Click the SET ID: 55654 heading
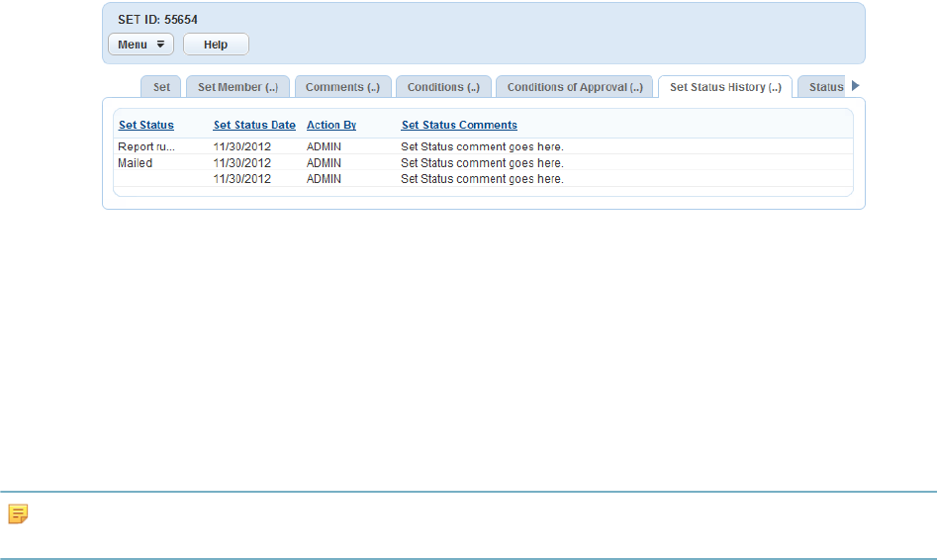Image resolution: width=937 pixels, height=560 pixels. pos(157,20)
